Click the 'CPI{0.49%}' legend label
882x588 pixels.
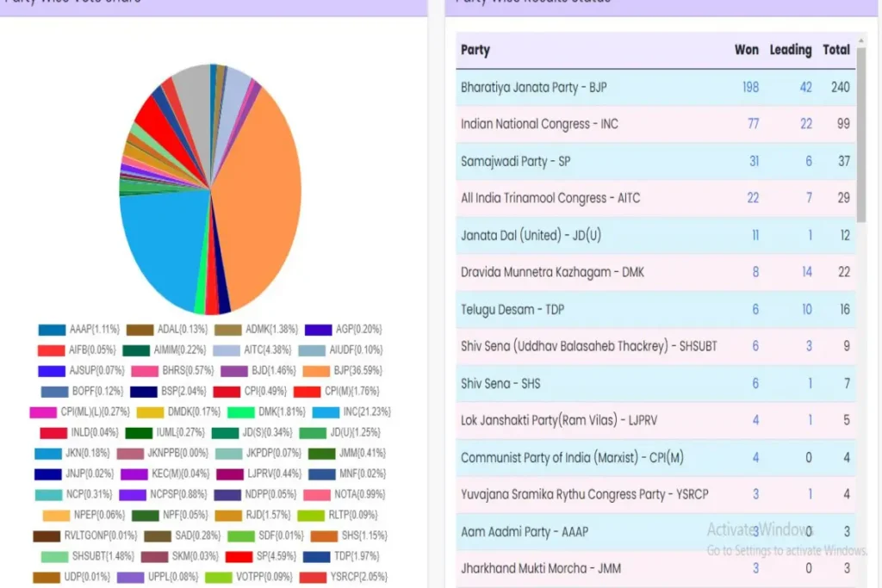[x=265, y=391]
